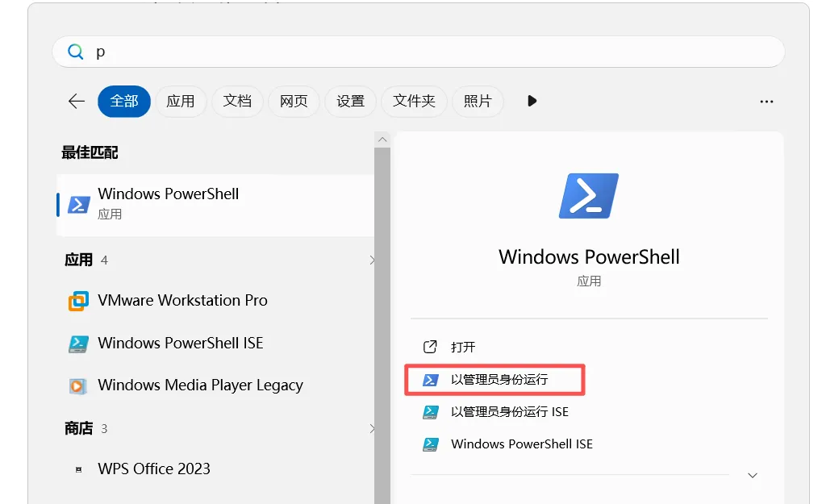Click icon next to 以管理员身份运行
Screen dimensions: 822x504
431,380
